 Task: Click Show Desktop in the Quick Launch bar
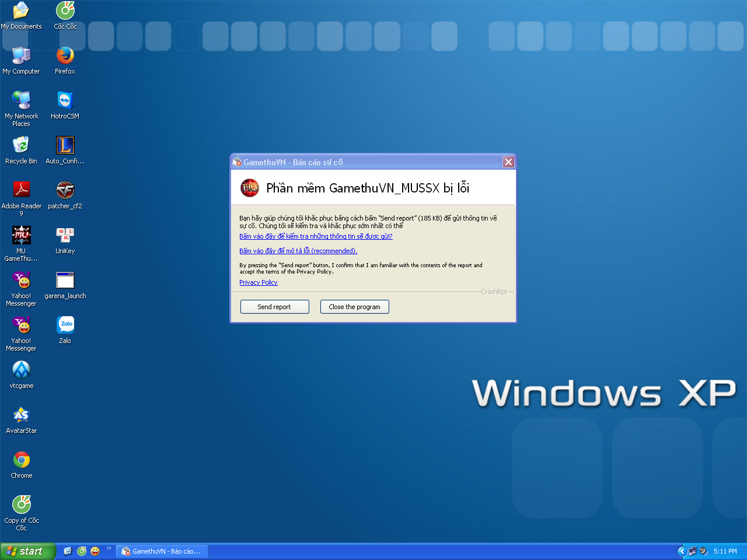click(68, 551)
